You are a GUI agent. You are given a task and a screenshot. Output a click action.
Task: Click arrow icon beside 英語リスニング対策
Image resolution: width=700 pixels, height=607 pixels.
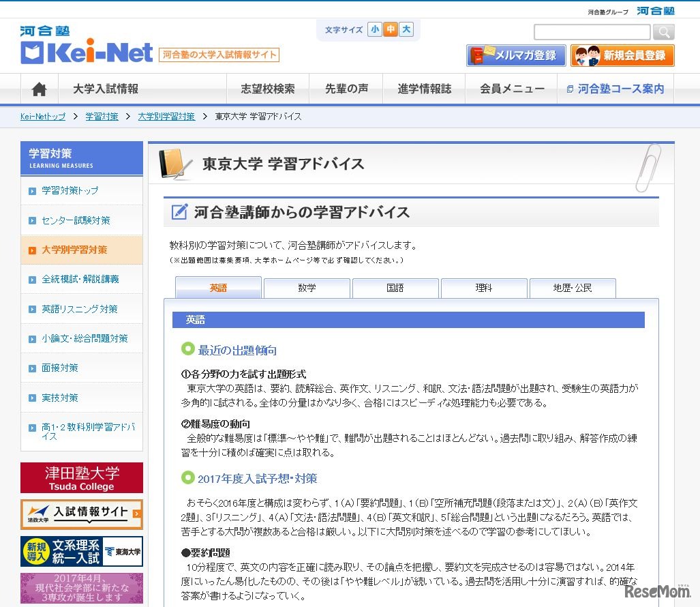(x=32, y=309)
